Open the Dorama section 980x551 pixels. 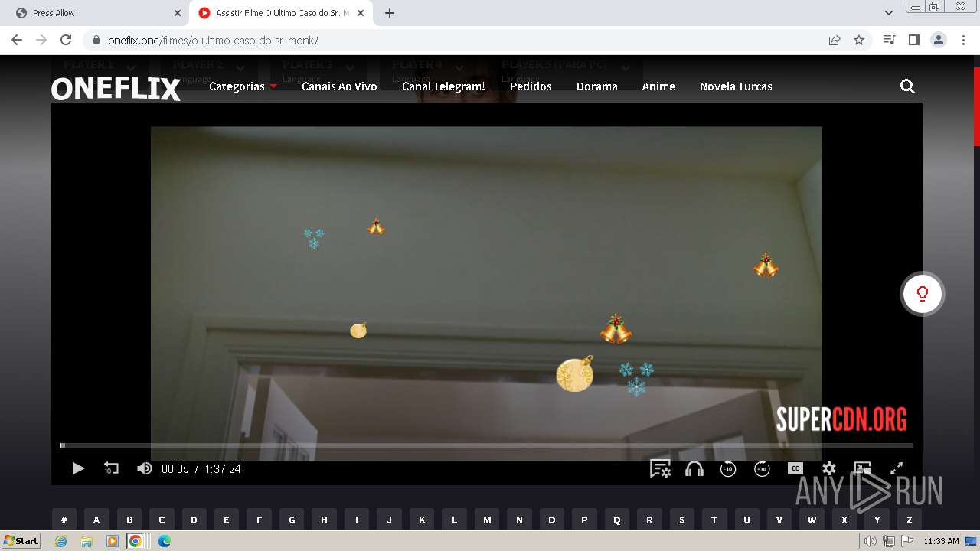[x=596, y=86]
